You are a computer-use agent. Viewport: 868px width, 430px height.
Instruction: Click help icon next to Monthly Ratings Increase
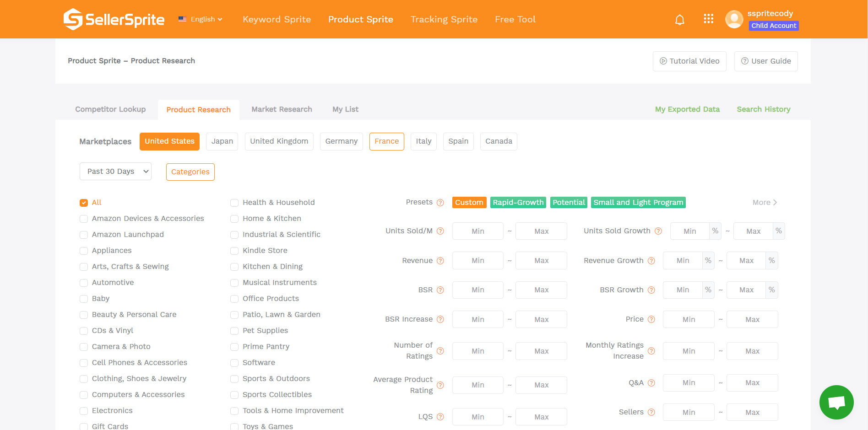pyautogui.click(x=651, y=351)
